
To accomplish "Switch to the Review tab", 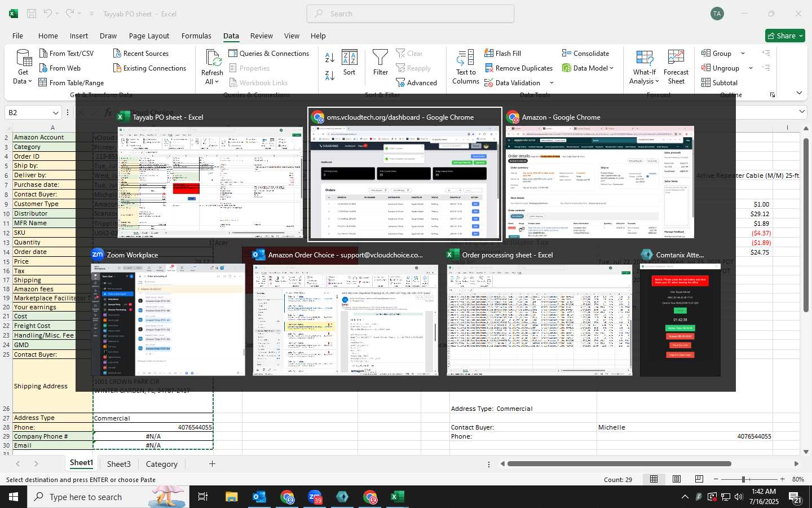I will pyautogui.click(x=262, y=36).
